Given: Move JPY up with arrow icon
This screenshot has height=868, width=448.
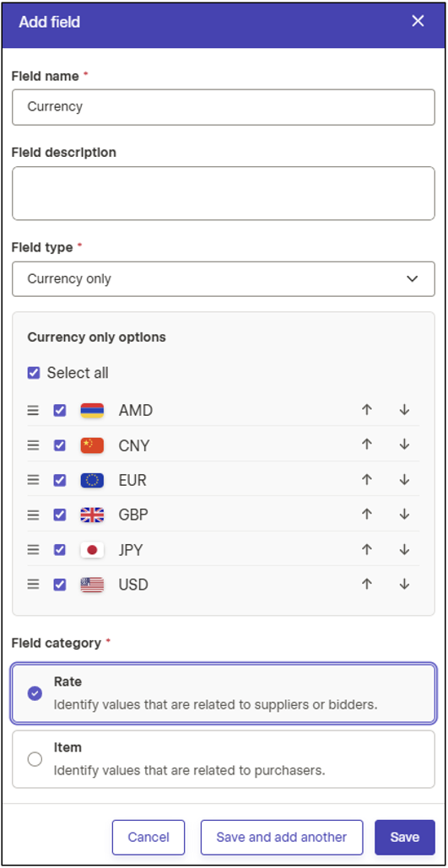Looking at the screenshot, I should tap(367, 550).
